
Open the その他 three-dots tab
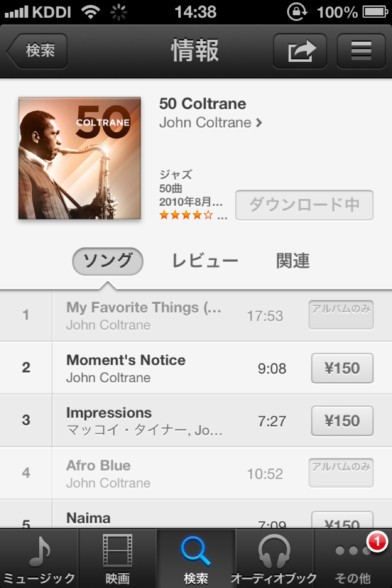point(353,559)
